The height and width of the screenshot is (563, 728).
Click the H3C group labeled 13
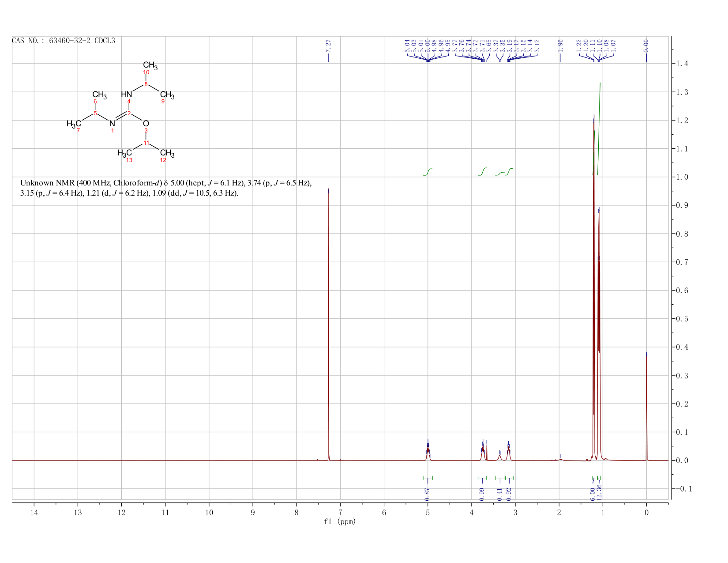pos(124,153)
